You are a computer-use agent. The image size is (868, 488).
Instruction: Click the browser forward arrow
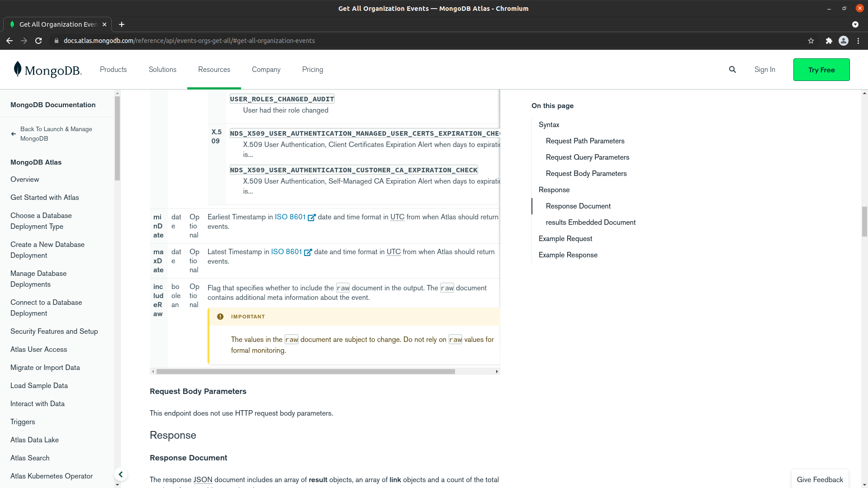click(x=24, y=41)
